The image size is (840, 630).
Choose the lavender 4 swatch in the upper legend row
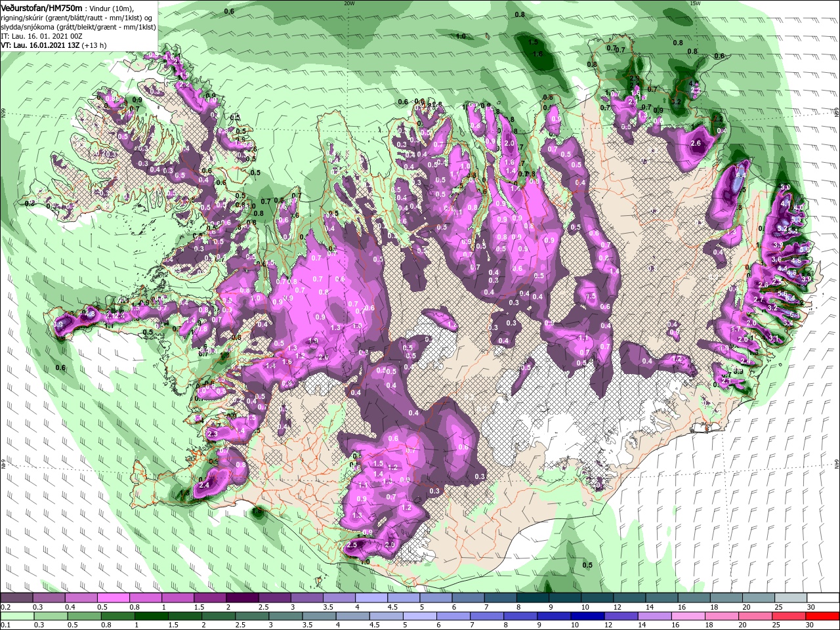370,598
